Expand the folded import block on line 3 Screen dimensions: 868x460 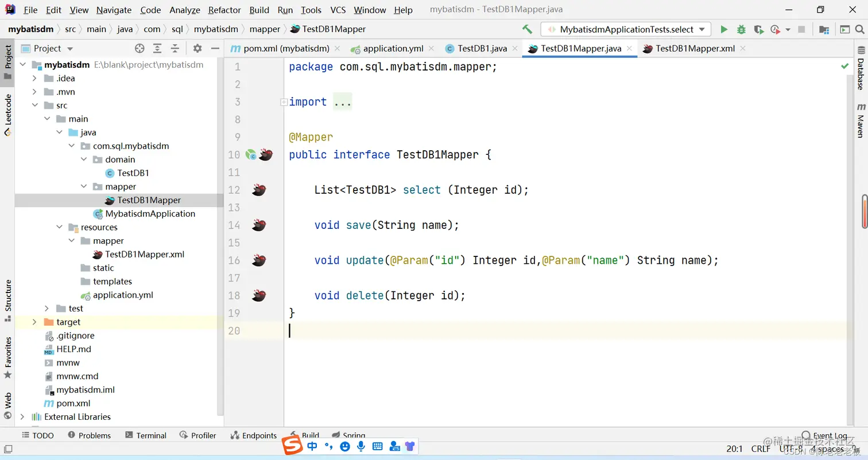284,102
